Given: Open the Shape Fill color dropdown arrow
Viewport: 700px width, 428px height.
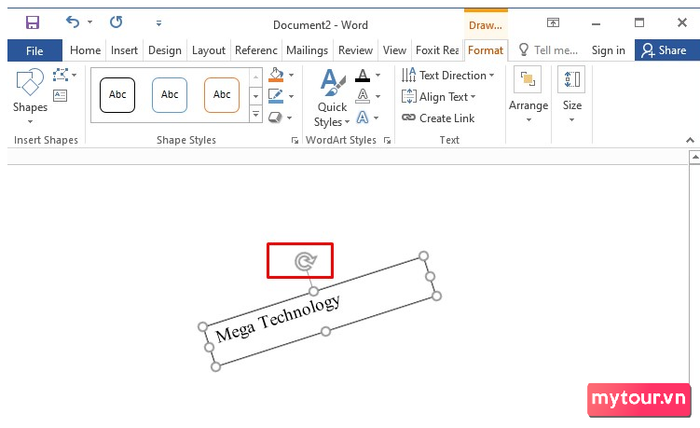Looking at the screenshot, I should click(291, 75).
